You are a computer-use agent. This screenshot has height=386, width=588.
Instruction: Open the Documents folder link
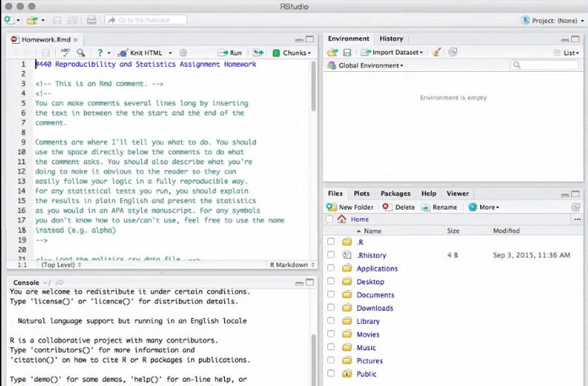tap(377, 294)
